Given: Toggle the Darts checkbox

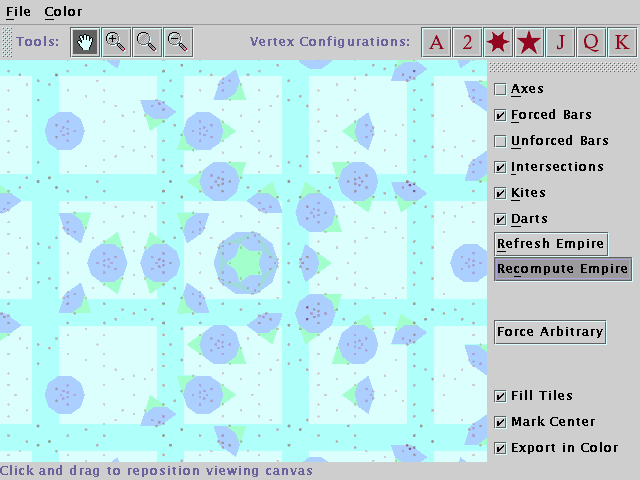Looking at the screenshot, I should point(500,219).
